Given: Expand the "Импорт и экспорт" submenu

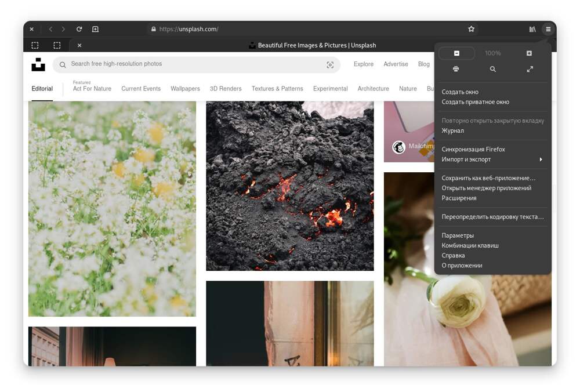Looking at the screenshot, I should [492, 159].
